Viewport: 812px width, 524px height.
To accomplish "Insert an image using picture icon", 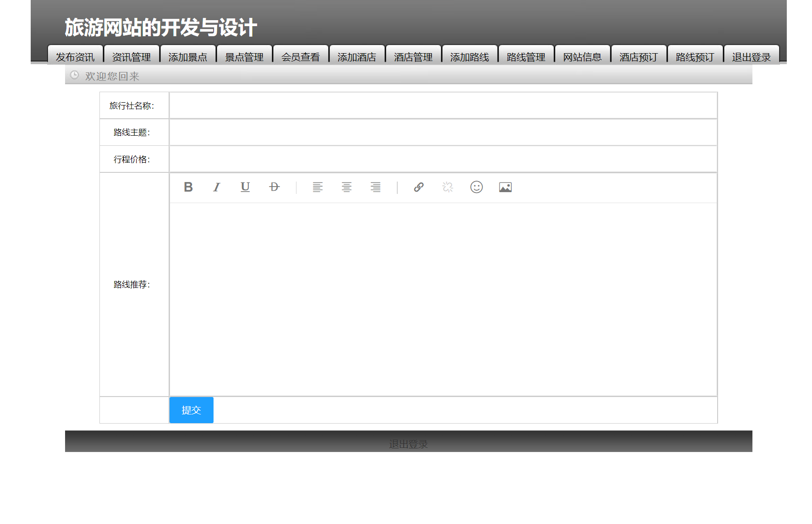I will (505, 187).
